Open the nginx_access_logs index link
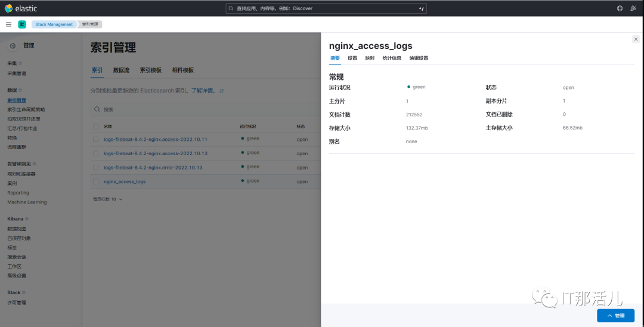This screenshot has height=327, width=644. pos(125,181)
